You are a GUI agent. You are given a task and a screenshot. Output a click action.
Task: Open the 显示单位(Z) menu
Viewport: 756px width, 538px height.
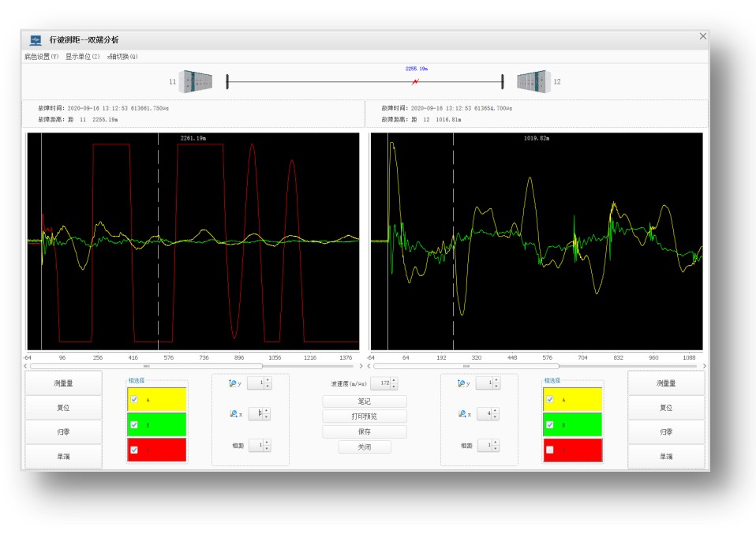pyautogui.click(x=82, y=57)
